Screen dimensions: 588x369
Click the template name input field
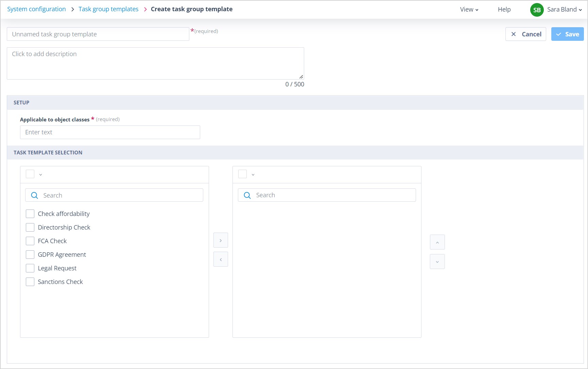point(98,34)
